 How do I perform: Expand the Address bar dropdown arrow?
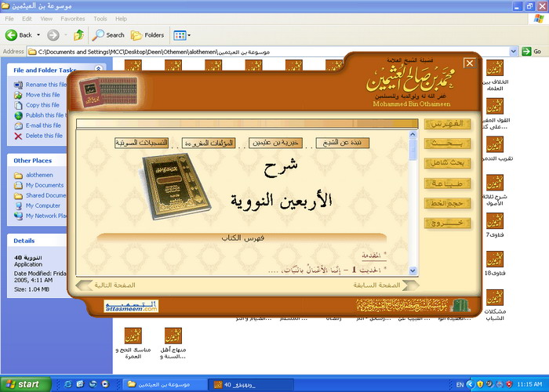[x=514, y=52]
